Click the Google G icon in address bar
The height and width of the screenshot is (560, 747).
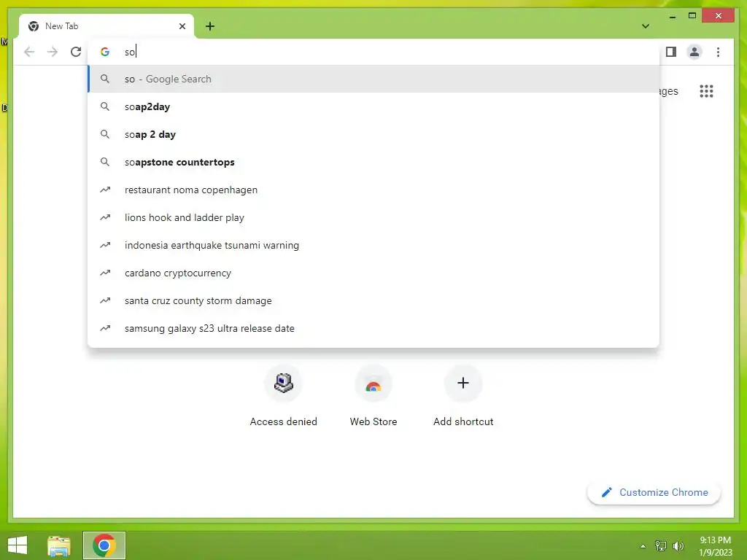pyautogui.click(x=105, y=52)
